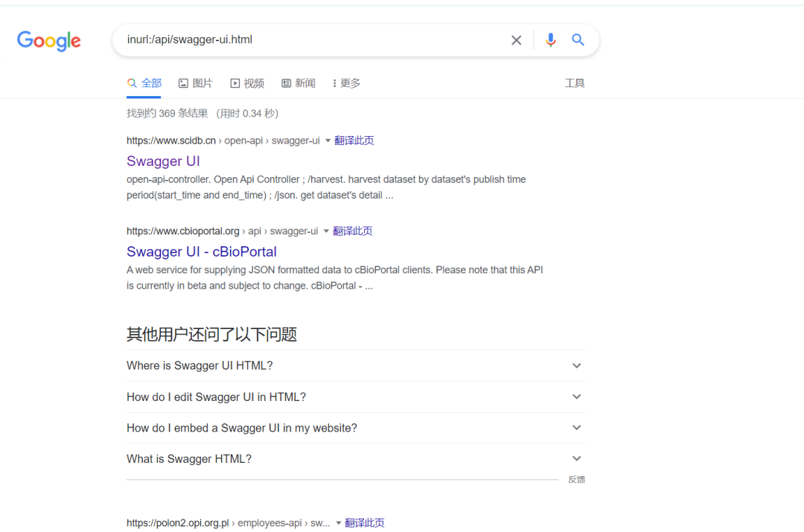Click 翻译此页 for the polon2.opi.org.pl result
Screen dimensions: 804x532
pos(365,523)
